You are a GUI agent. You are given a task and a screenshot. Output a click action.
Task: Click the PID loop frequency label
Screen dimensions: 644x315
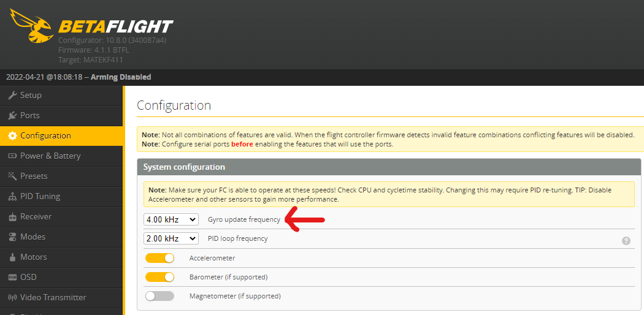coord(238,238)
